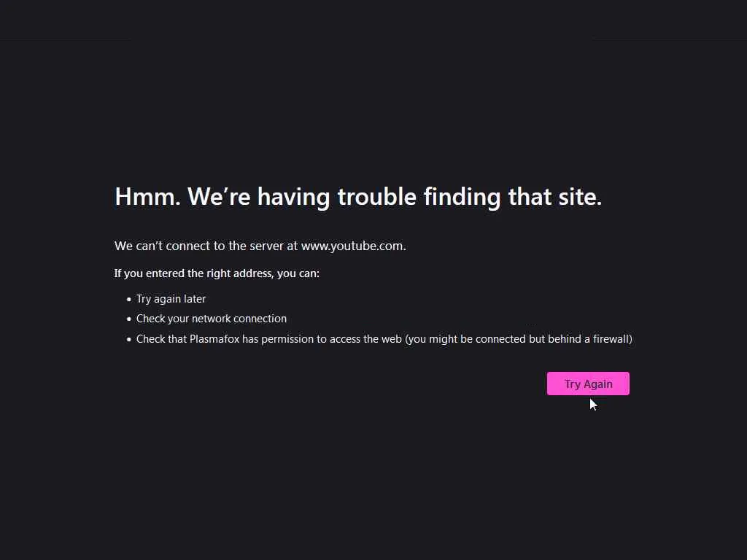This screenshot has height=560, width=747.
Task: Click the word "server" in the connection message
Action: pos(266,246)
